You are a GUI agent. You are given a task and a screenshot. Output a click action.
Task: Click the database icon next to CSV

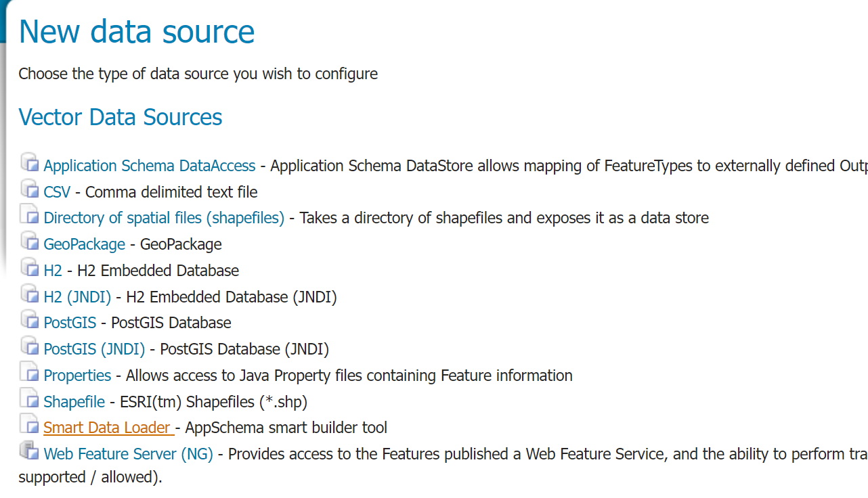[x=29, y=189]
